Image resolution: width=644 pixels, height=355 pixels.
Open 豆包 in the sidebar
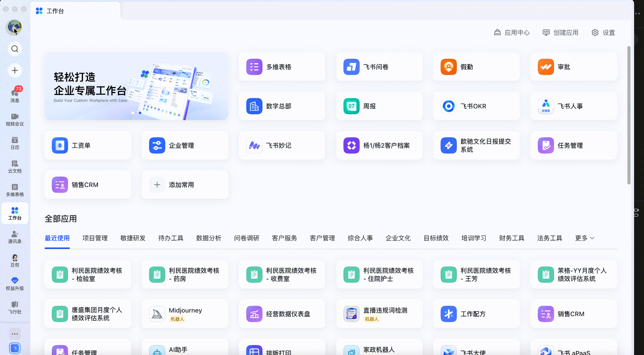point(15,261)
